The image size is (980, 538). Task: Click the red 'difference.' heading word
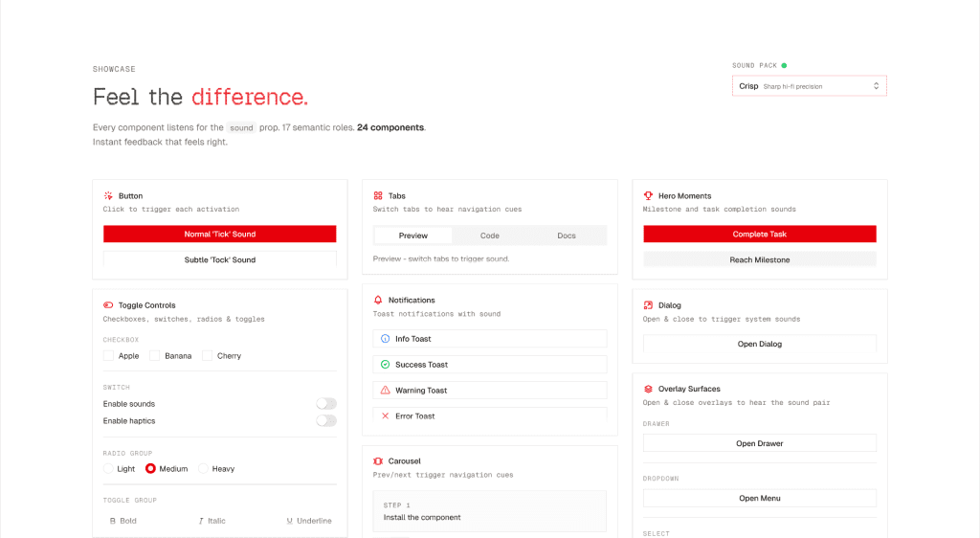pos(250,97)
